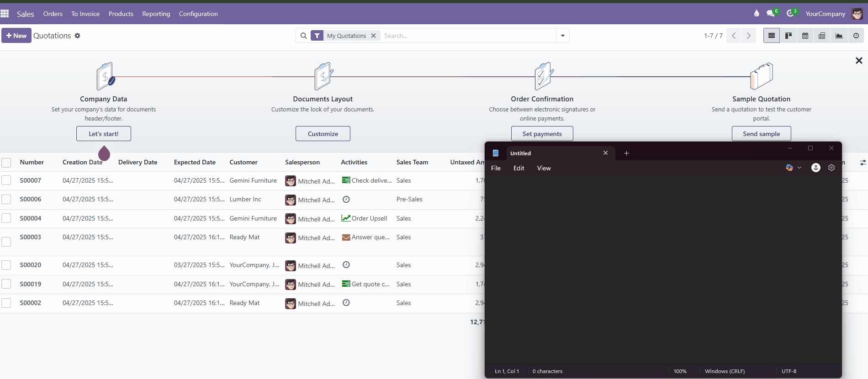
Task: Open Notepad Copilot dropdown chevron
Action: (x=799, y=168)
